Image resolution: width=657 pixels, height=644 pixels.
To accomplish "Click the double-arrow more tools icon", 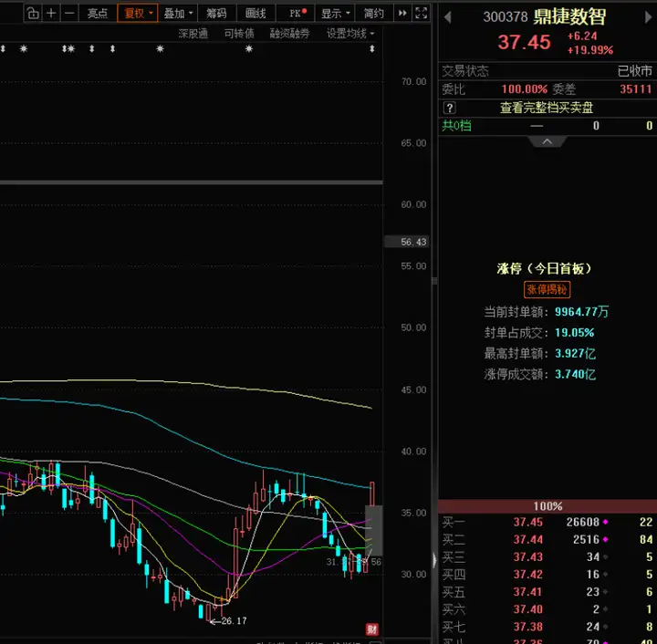I will 402,14.
